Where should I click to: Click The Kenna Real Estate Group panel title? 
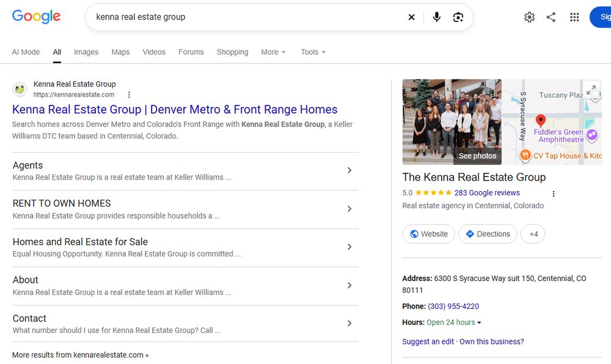tap(474, 177)
